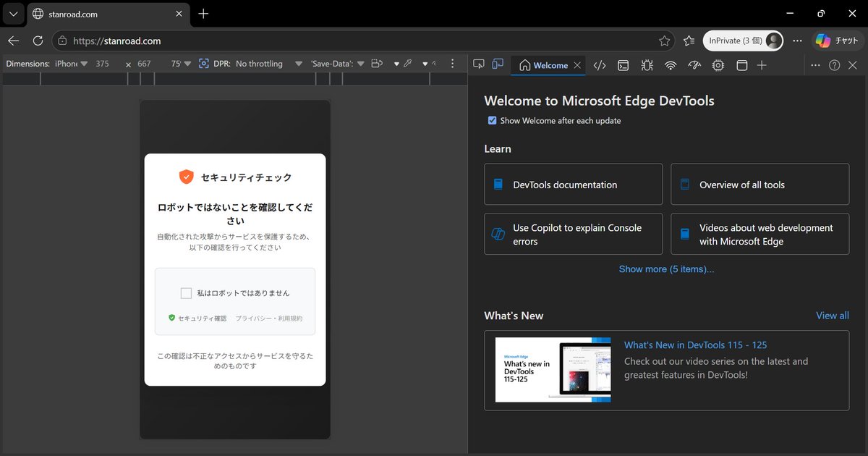Click the What's New video thumbnail

[553, 370]
